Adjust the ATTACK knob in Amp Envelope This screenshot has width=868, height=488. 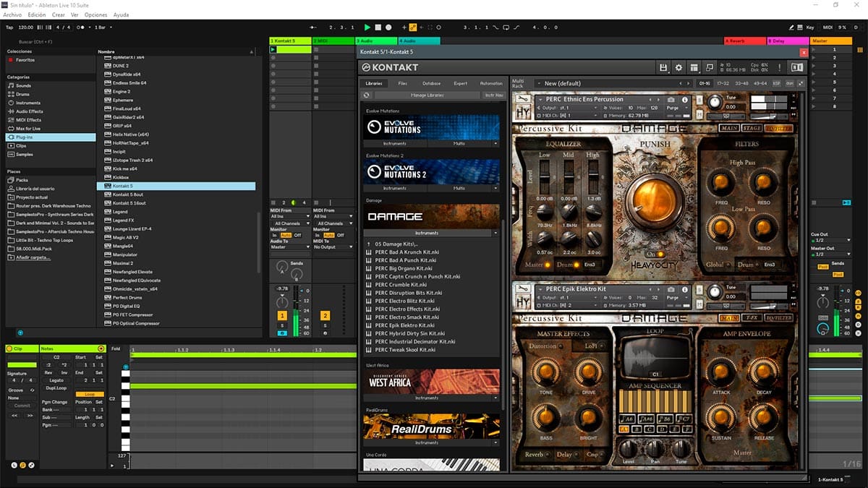click(721, 373)
